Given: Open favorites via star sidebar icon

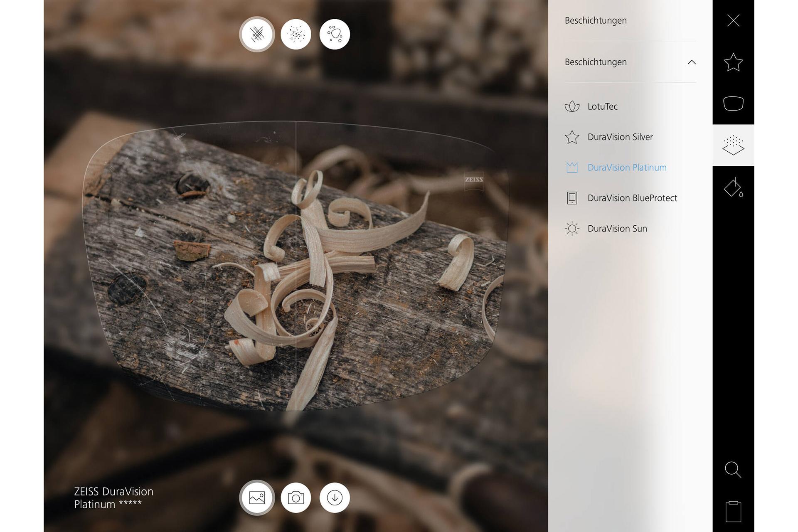Looking at the screenshot, I should (733, 62).
